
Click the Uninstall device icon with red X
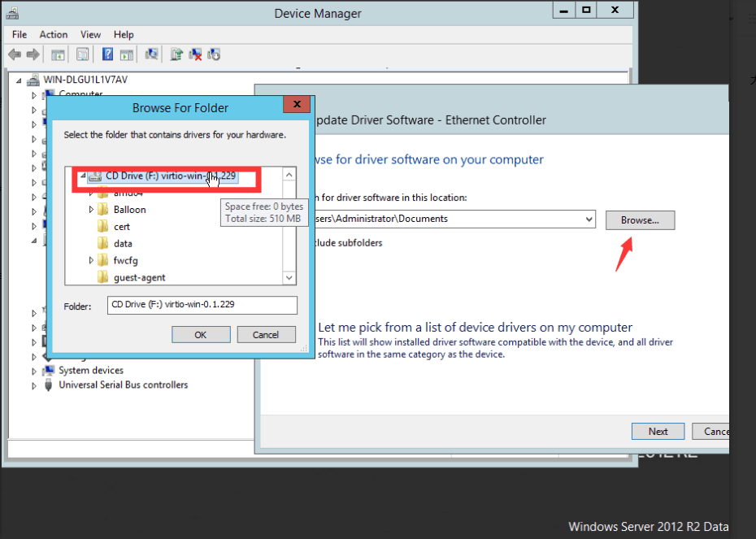coord(195,54)
